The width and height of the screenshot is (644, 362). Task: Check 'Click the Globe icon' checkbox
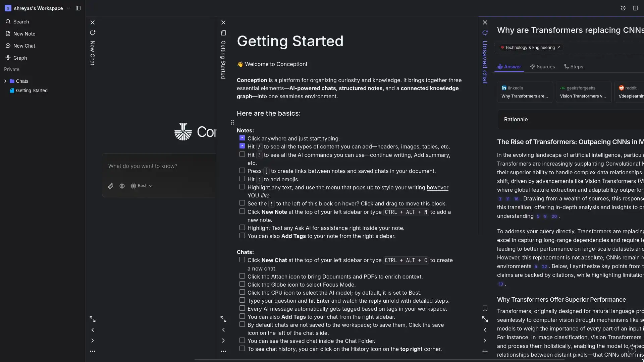(x=242, y=284)
